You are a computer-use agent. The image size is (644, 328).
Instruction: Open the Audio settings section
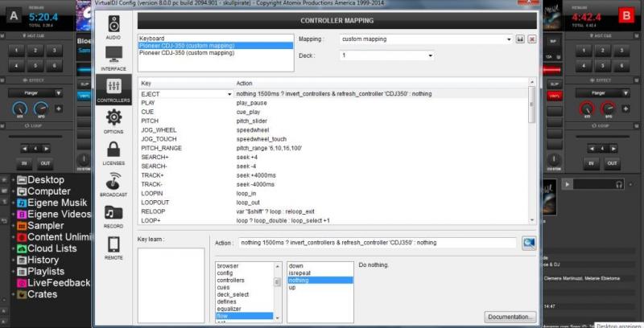[x=114, y=27]
